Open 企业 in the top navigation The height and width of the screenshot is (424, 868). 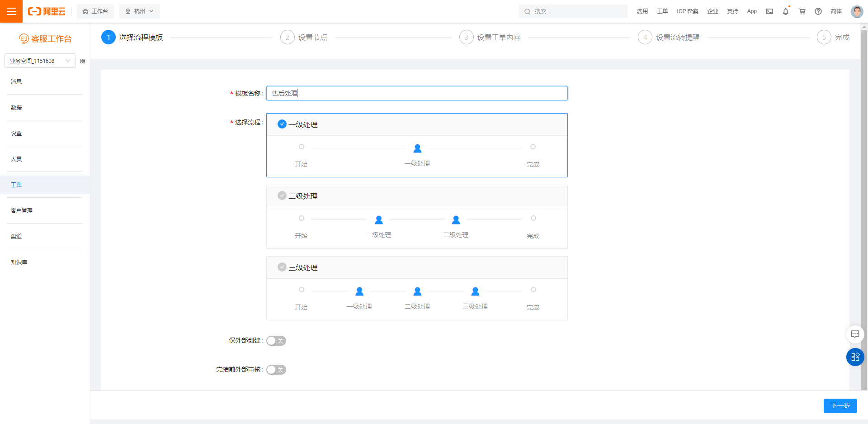pyautogui.click(x=713, y=11)
